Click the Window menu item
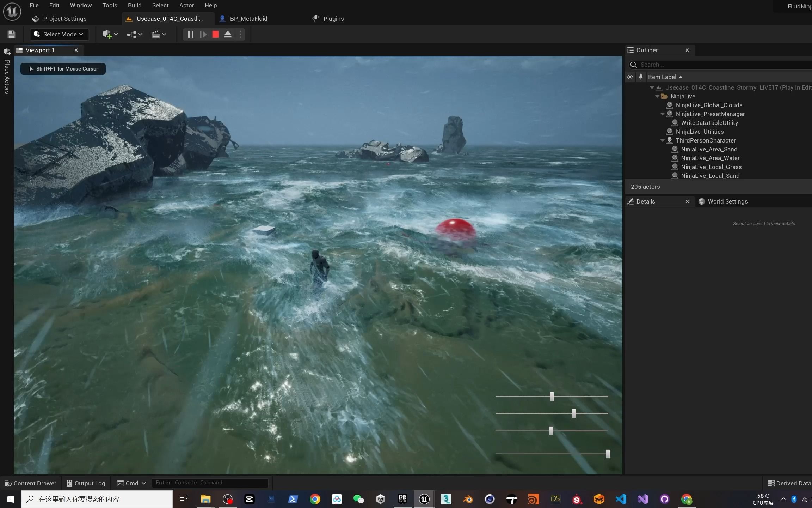 (x=80, y=5)
